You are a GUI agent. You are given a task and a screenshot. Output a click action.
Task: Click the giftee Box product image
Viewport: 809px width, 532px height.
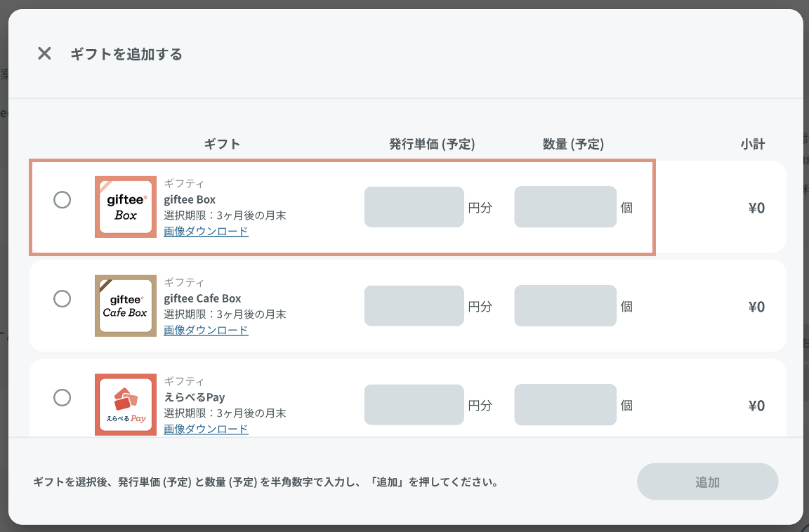tap(126, 207)
